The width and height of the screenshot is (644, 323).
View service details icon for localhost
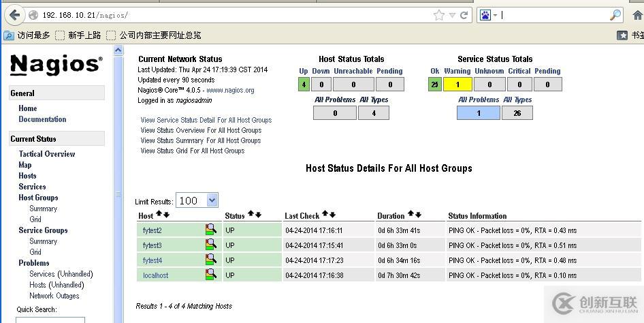pos(211,274)
